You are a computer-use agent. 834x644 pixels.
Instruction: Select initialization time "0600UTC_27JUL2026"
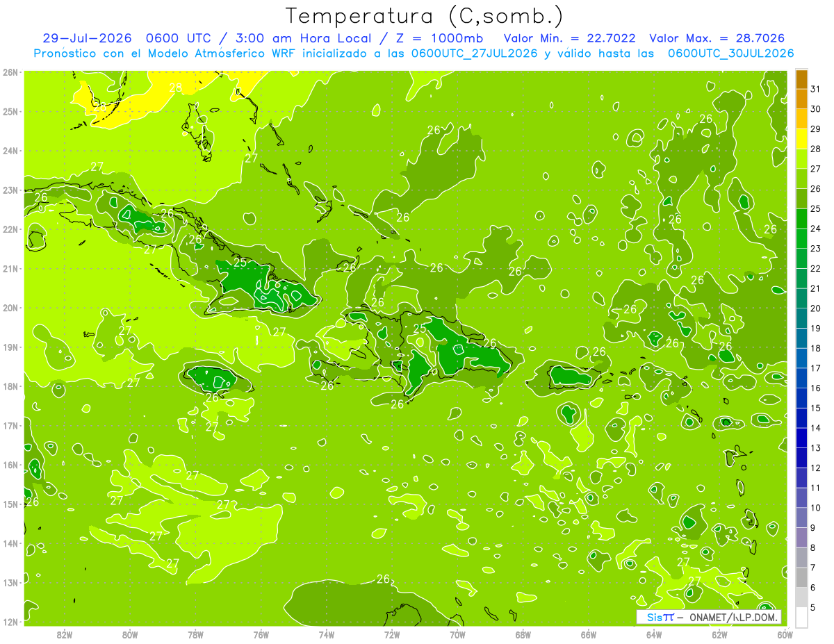point(474,53)
